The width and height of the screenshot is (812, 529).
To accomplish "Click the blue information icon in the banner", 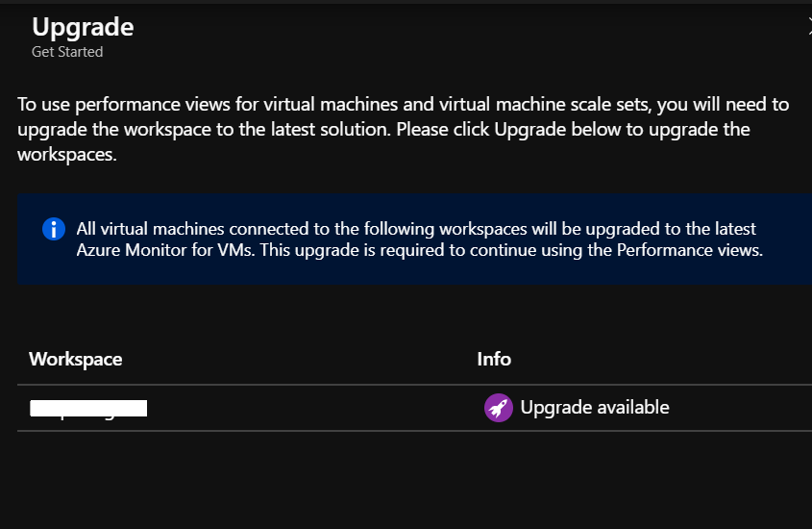I will [x=53, y=229].
